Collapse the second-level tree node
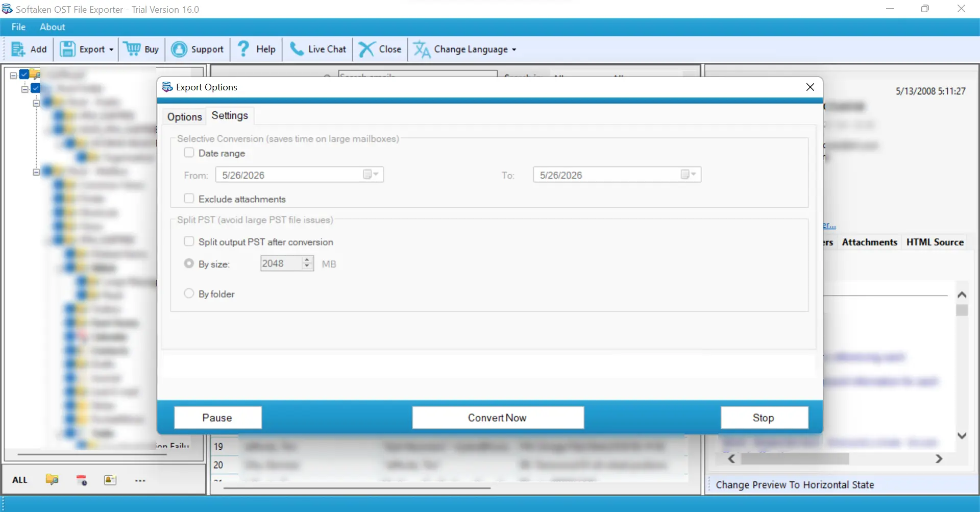Viewport: 980px width, 512px height. pyautogui.click(x=24, y=89)
